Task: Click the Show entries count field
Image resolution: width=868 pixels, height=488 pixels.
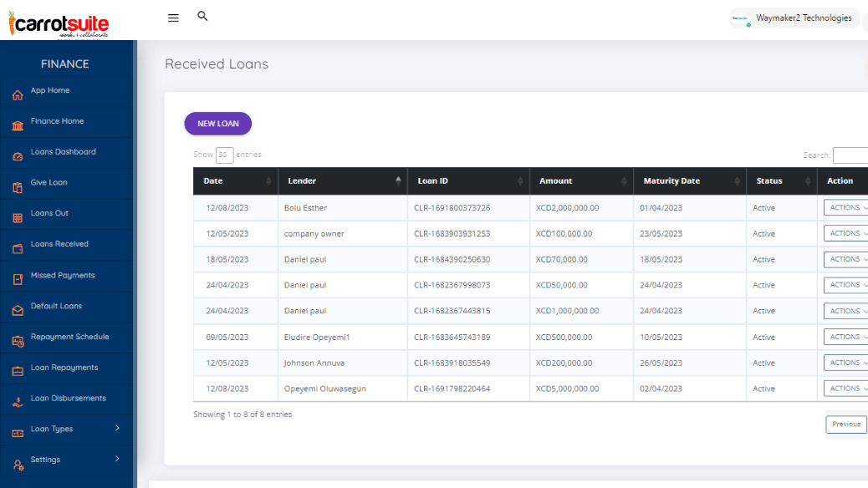Action: pyautogui.click(x=224, y=155)
